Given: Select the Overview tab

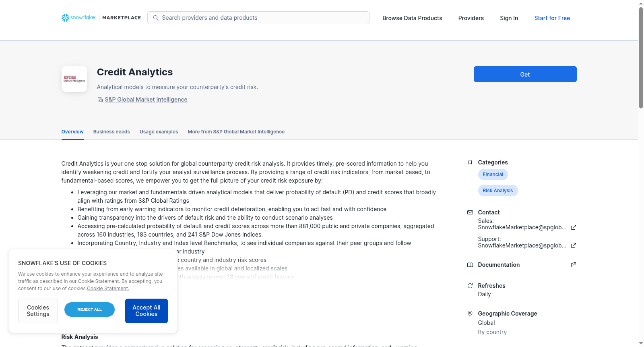Looking at the screenshot, I should pos(72,132).
